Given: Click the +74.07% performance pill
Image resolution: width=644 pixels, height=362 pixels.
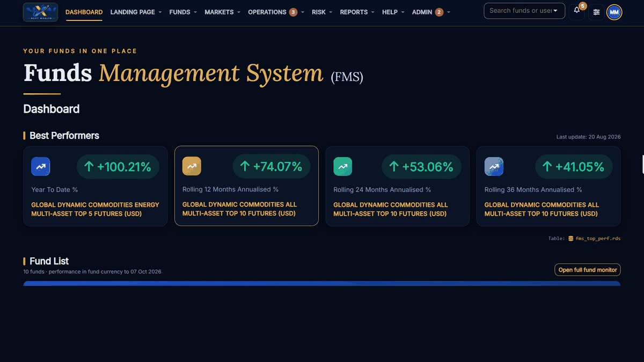Looking at the screenshot, I should coord(272,167).
